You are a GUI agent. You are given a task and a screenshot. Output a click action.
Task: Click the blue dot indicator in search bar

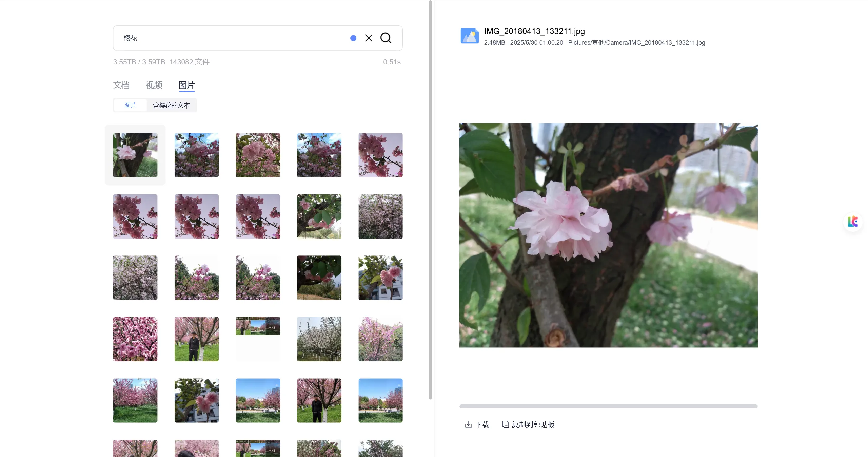[353, 38]
